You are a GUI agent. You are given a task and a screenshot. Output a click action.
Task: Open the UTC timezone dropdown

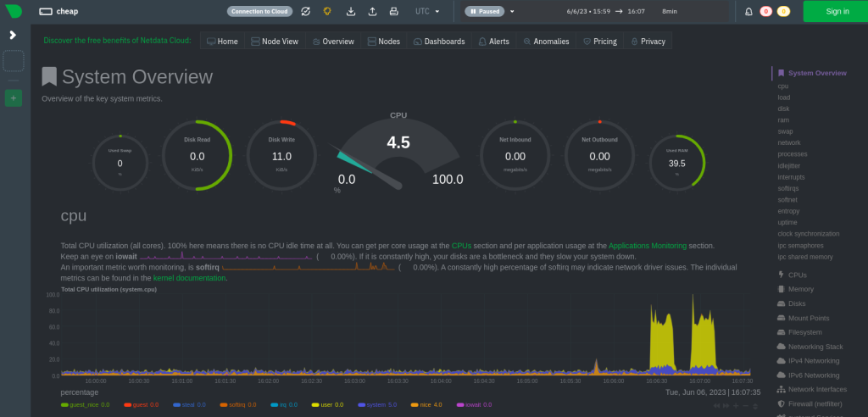[x=427, y=11]
